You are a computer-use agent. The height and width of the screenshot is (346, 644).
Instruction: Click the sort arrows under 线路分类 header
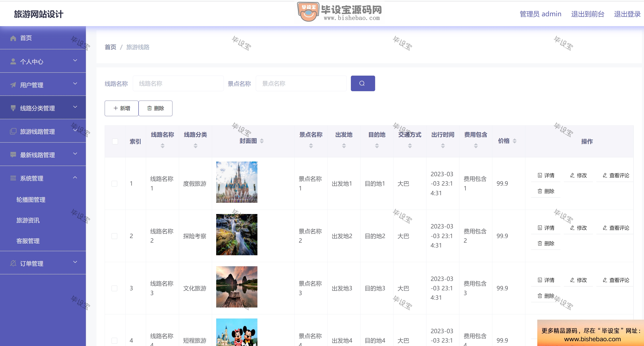coord(196,146)
